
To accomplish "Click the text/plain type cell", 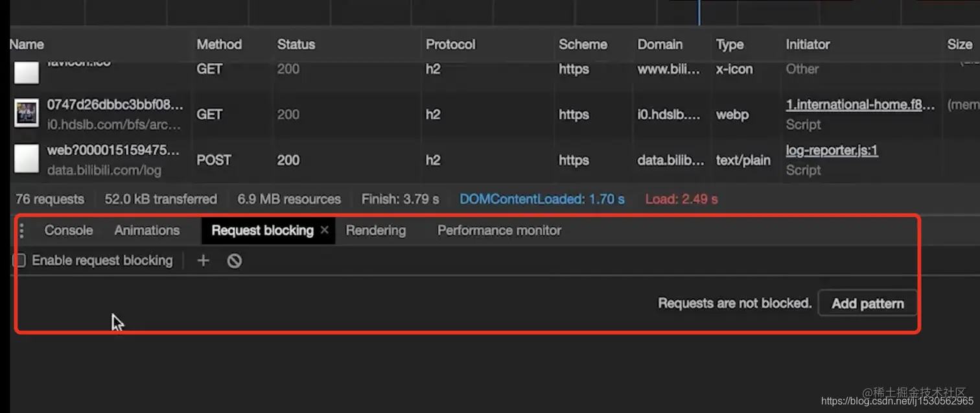I will (743, 160).
